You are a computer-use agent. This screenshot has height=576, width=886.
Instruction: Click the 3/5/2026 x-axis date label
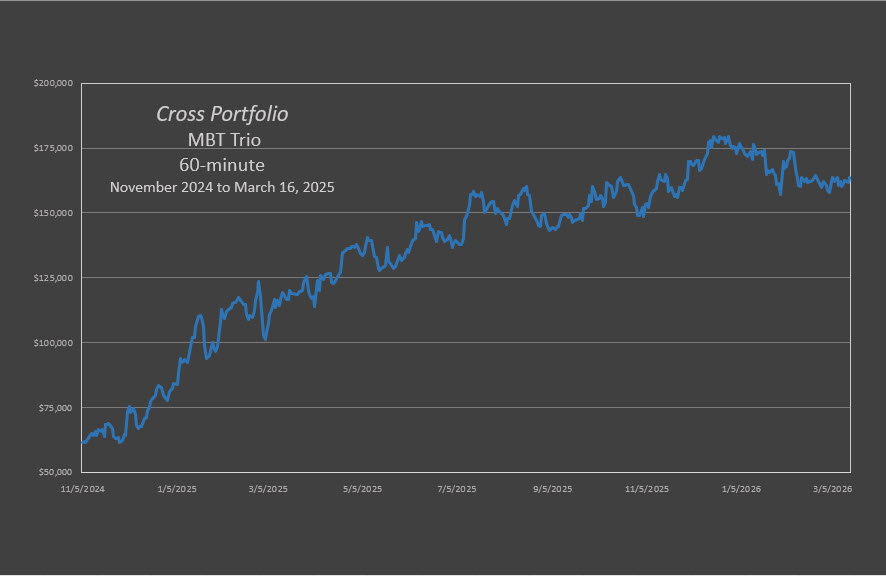831,490
